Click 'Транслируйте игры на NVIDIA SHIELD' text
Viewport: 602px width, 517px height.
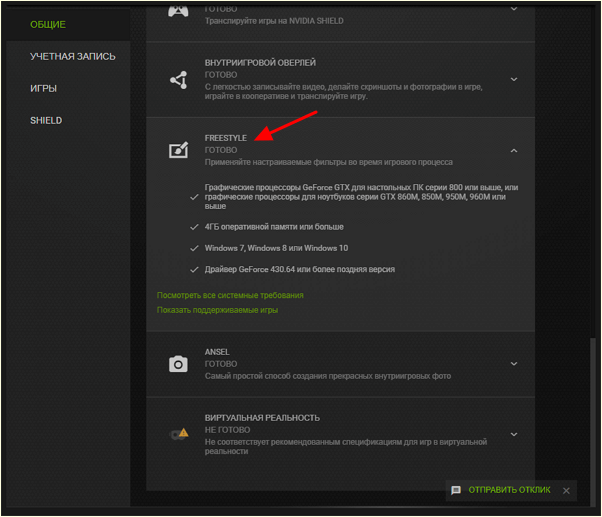click(x=274, y=21)
